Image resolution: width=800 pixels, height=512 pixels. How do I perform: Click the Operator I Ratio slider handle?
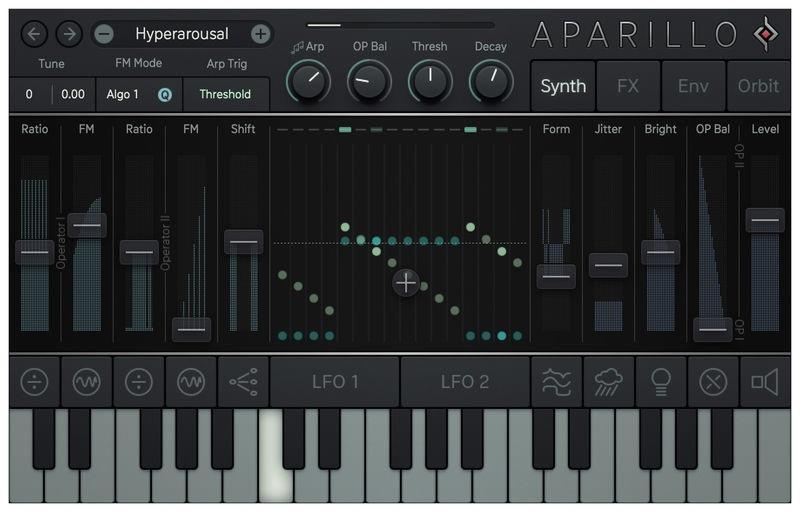pyautogui.click(x=35, y=252)
